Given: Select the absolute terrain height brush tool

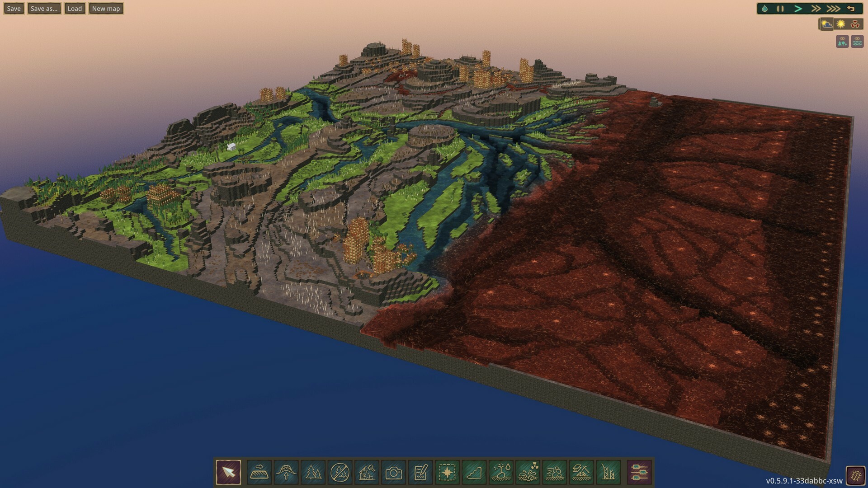Looking at the screenshot, I should point(259,473).
